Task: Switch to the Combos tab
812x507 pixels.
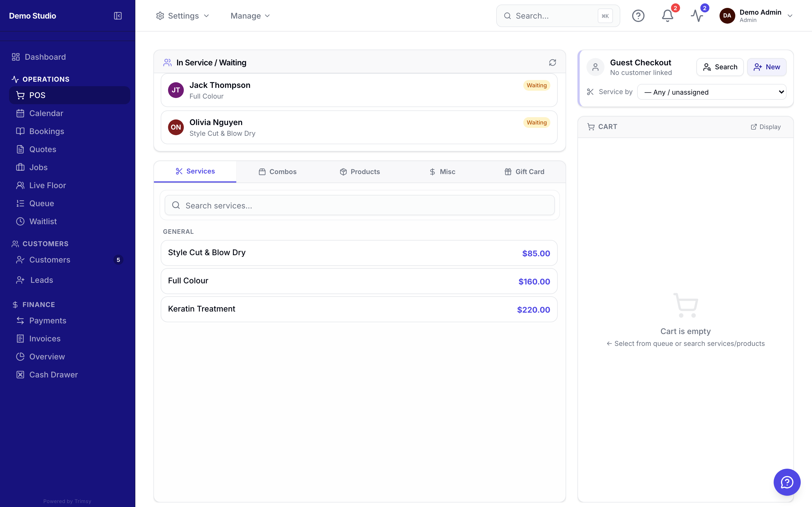Action: pyautogui.click(x=277, y=172)
